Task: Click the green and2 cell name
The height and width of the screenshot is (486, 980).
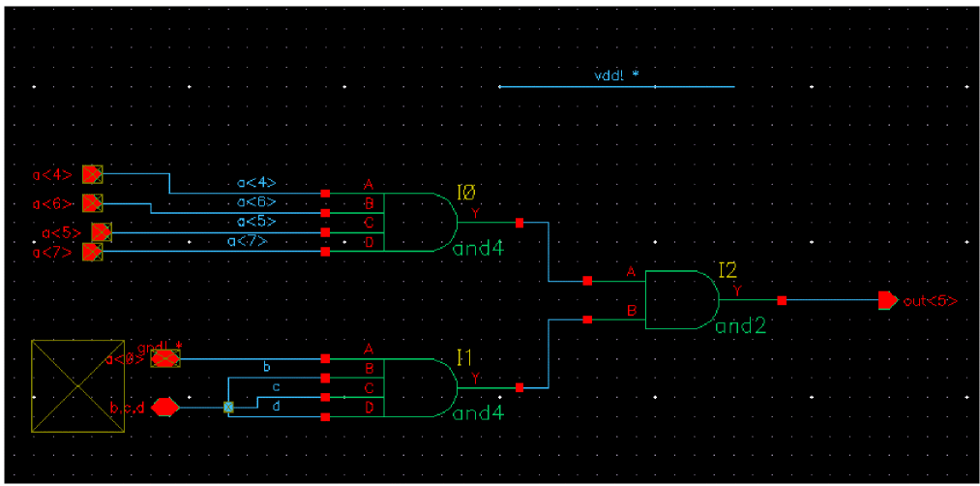Action: click(741, 326)
